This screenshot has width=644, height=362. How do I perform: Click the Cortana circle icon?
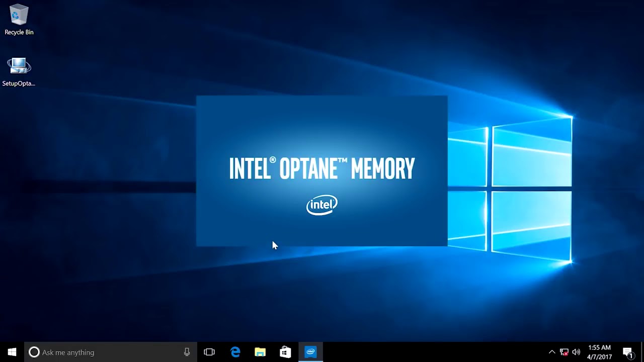click(34, 352)
